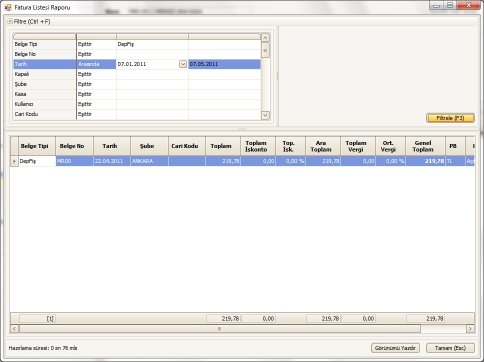Screen dimensions: 484x362
Task: Click the Kasa filter value field
Action: [x=152, y=94]
